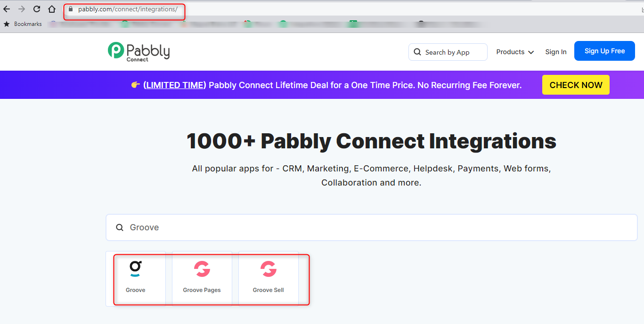Click the Sign Up Free button

(x=604, y=51)
